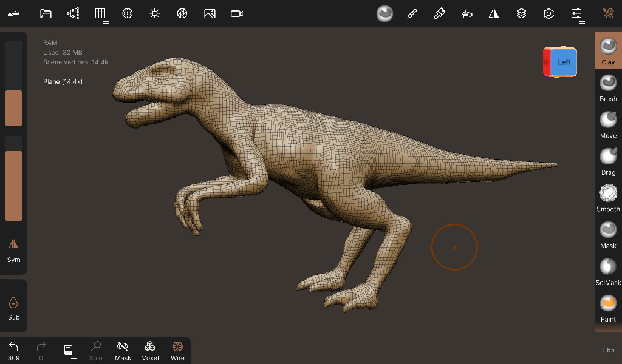Tap the Voxel remesh button
This screenshot has height=364, width=622.
[150, 351]
